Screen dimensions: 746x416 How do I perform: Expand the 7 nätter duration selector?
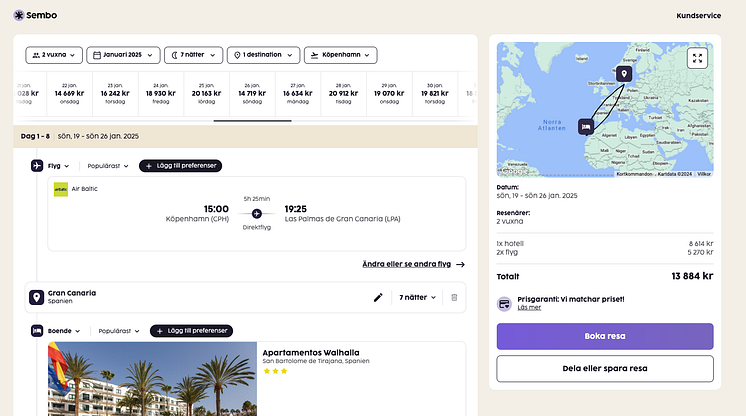(x=193, y=55)
